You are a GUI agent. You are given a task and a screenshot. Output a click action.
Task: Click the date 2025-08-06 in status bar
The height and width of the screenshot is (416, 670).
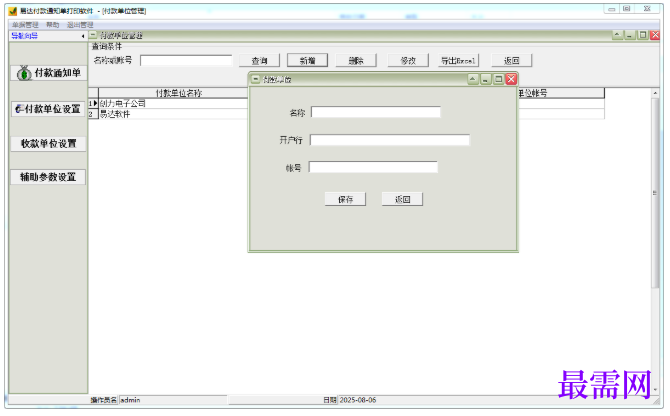tap(358, 400)
